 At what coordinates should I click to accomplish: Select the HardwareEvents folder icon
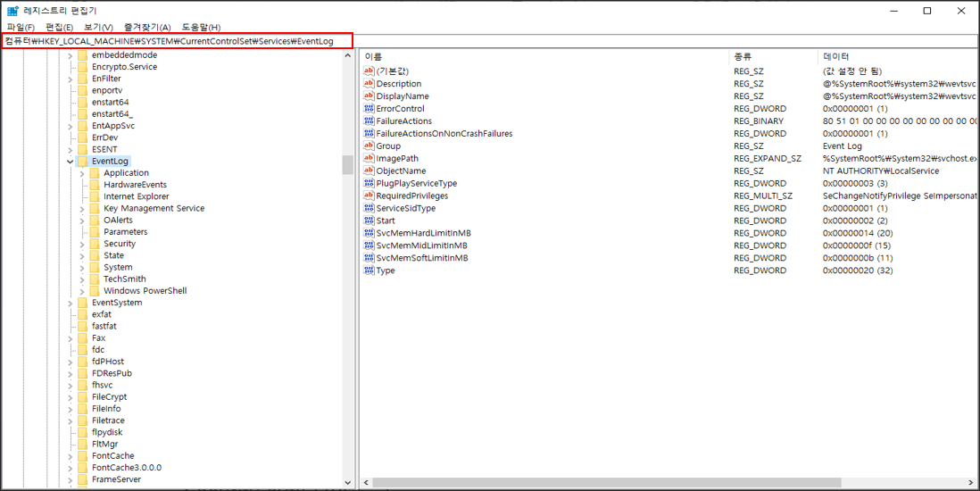[95, 185]
